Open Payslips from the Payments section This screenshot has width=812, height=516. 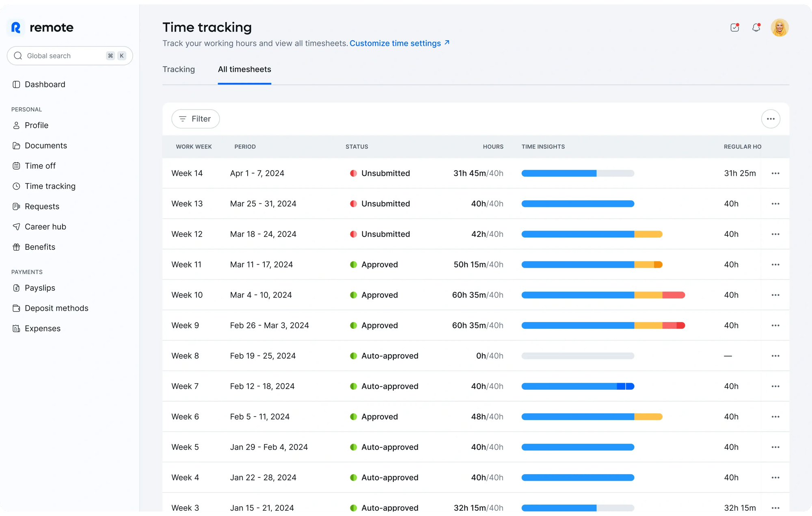(x=40, y=287)
